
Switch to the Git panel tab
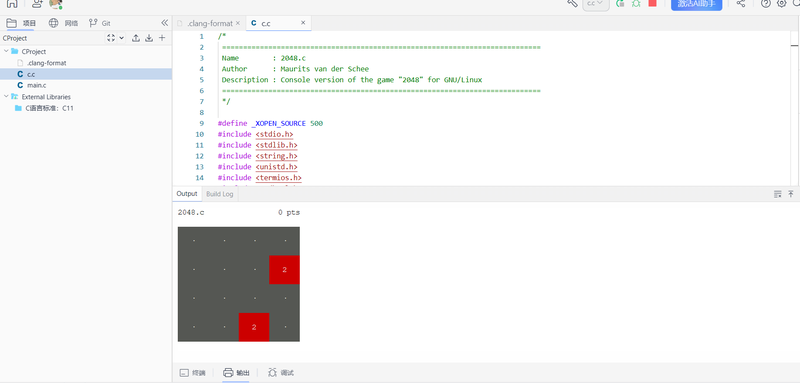click(x=99, y=23)
